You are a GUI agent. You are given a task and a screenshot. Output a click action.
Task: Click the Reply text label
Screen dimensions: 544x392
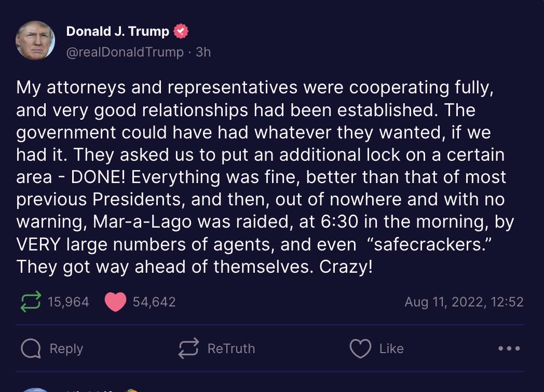tap(66, 348)
